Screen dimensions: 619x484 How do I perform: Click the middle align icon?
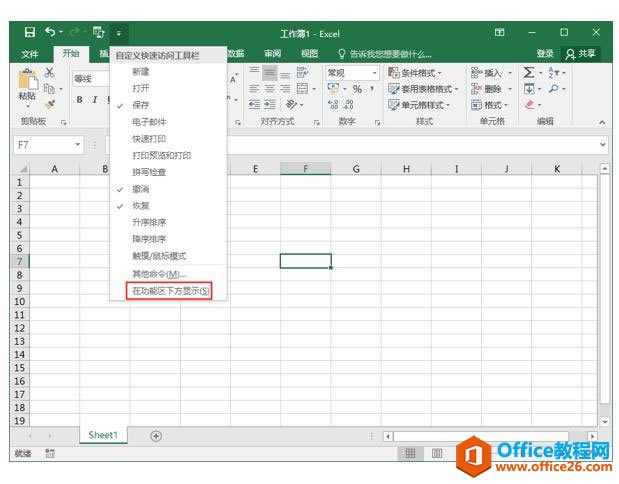point(270,73)
